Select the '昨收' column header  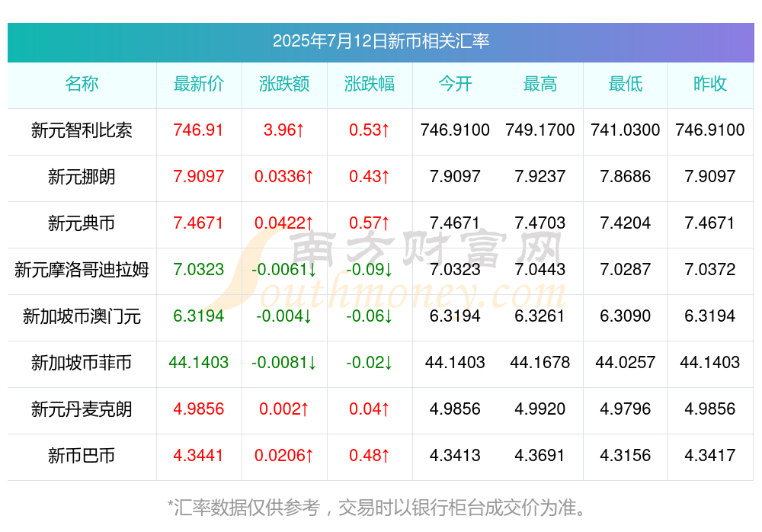coord(710,84)
